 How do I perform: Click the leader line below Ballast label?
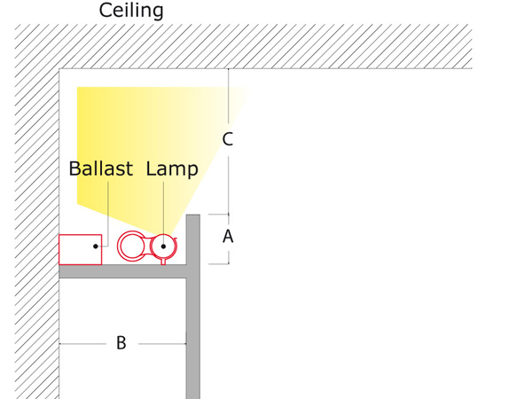tap(108, 214)
